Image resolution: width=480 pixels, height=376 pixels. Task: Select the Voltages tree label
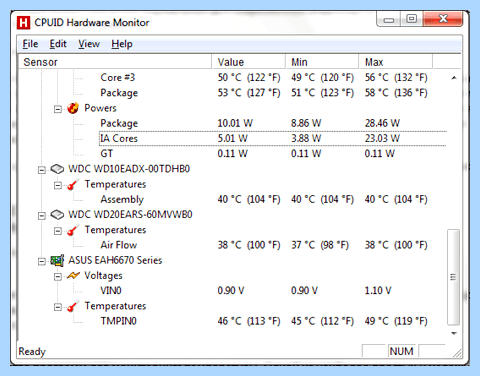[x=103, y=276]
